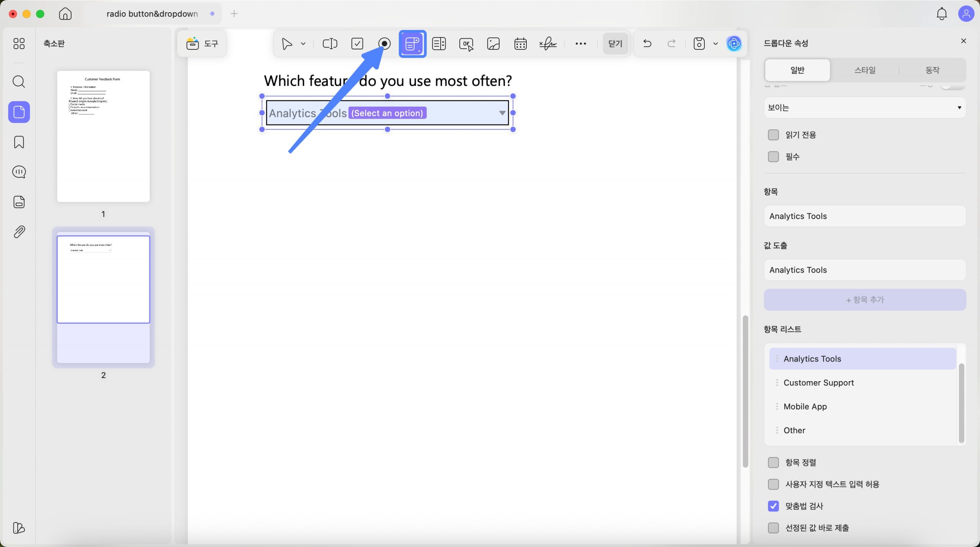Check the 필수 checkbox
The height and width of the screenshot is (547, 980).
(x=773, y=157)
